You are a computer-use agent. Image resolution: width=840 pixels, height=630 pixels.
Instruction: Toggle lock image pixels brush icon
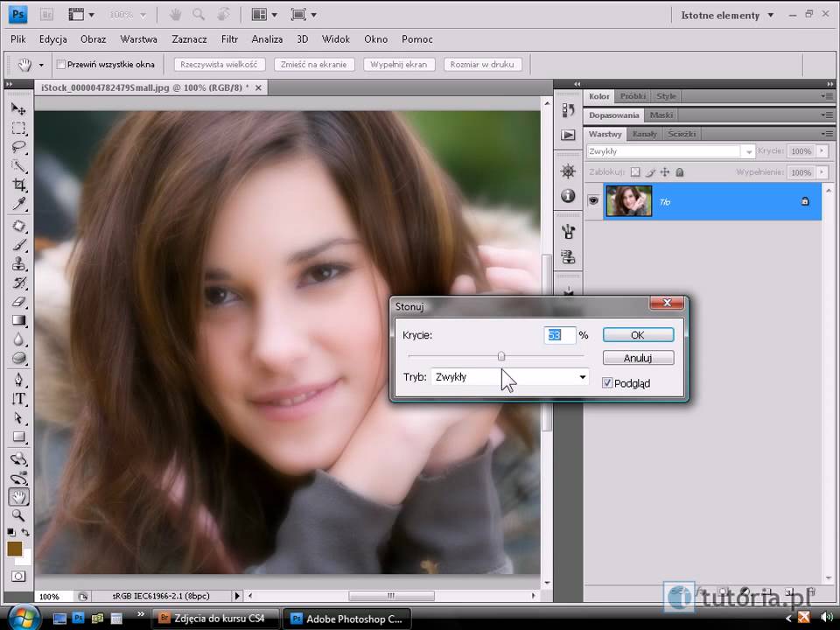point(650,172)
